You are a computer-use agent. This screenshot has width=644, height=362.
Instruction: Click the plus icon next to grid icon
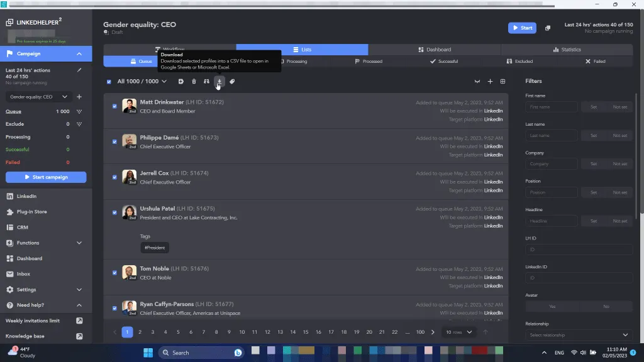490,81
